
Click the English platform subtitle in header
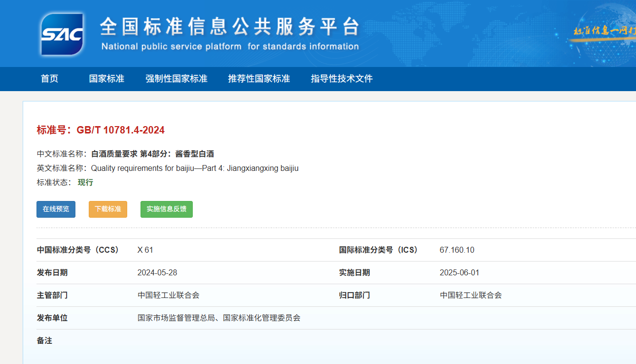(230, 47)
